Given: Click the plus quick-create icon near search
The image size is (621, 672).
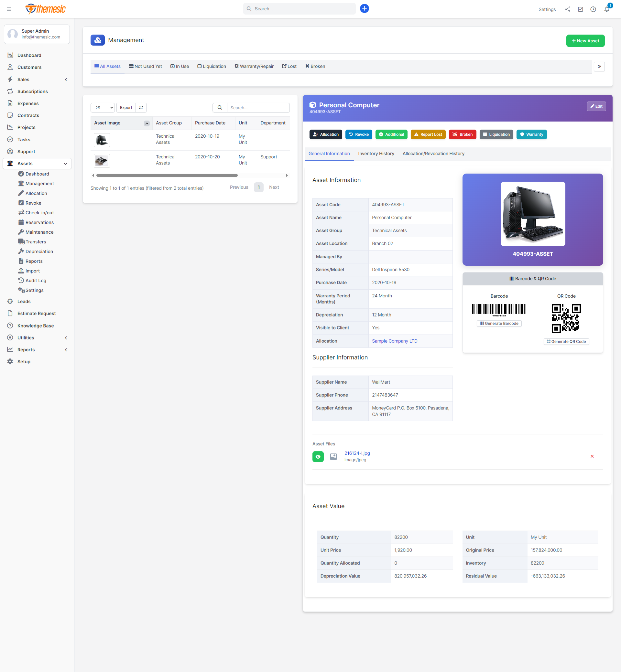Looking at the screenshot, I should [x=364, y=8].
